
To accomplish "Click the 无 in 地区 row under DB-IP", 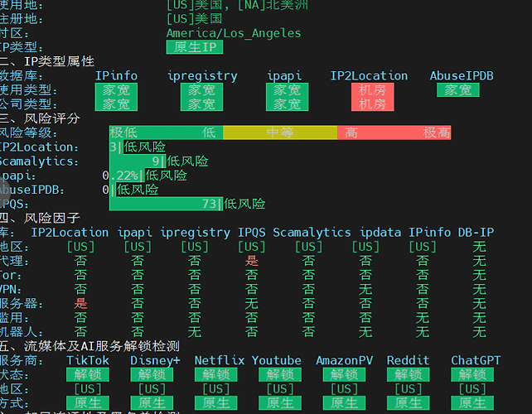I will coord(480,247).
